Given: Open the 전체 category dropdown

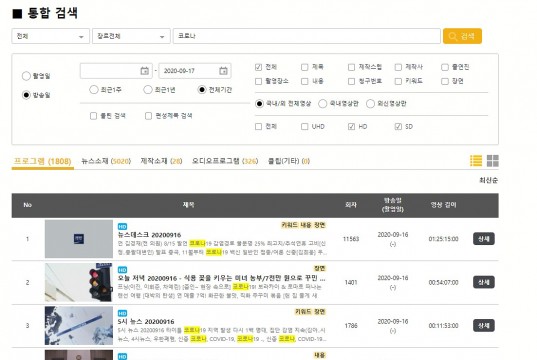Looking at the screenshot, I should [51, 36].
